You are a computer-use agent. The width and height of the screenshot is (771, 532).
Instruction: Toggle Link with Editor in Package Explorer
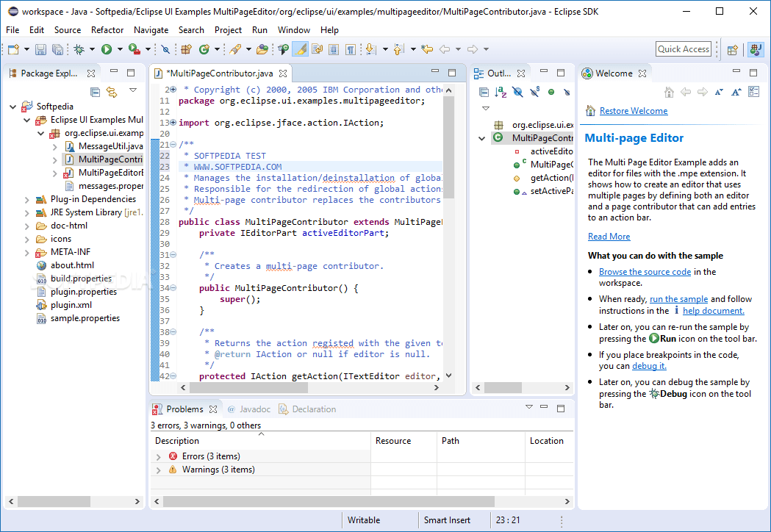[x=111, y=92]
